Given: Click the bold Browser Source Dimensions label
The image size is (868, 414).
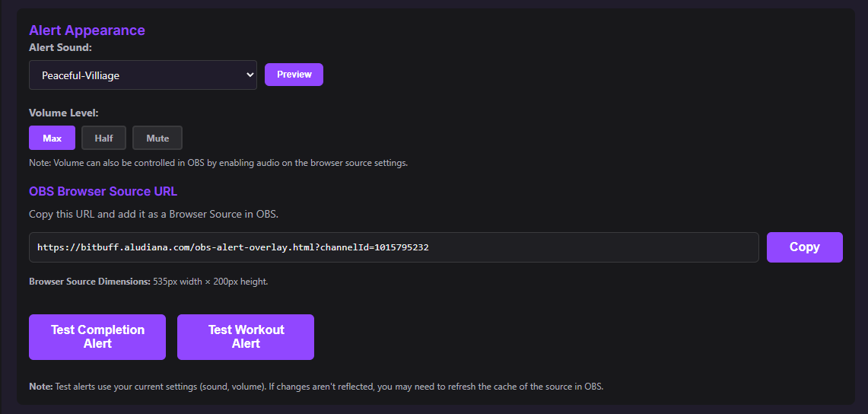Looking at the screenshot, I should [89, 282].
